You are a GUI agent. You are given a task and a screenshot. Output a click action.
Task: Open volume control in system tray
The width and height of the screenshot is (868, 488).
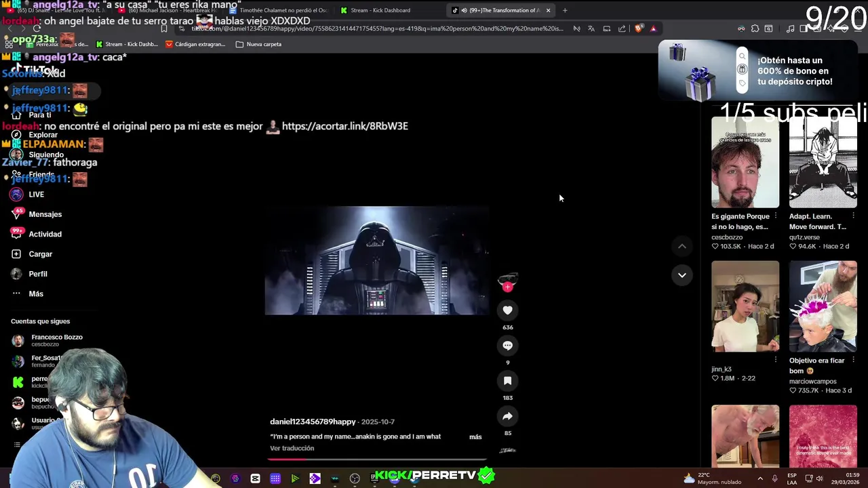point(819,479)
